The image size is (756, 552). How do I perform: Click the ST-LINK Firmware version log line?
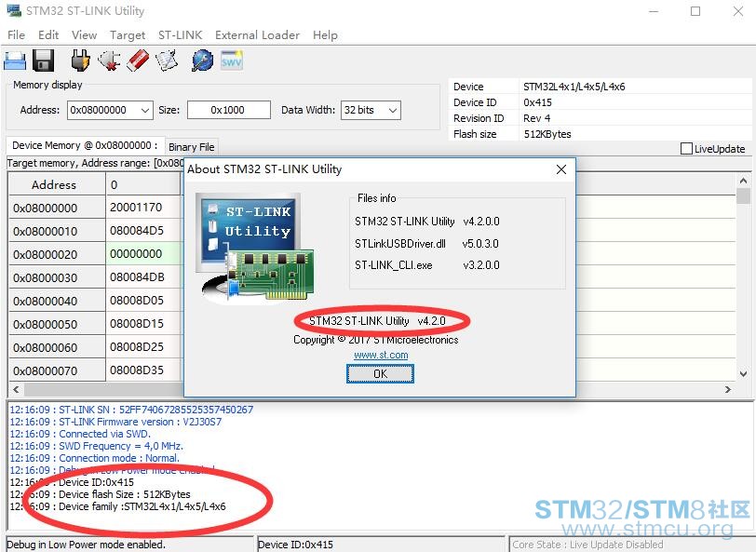pyautogui.click(x=115, y=422)
